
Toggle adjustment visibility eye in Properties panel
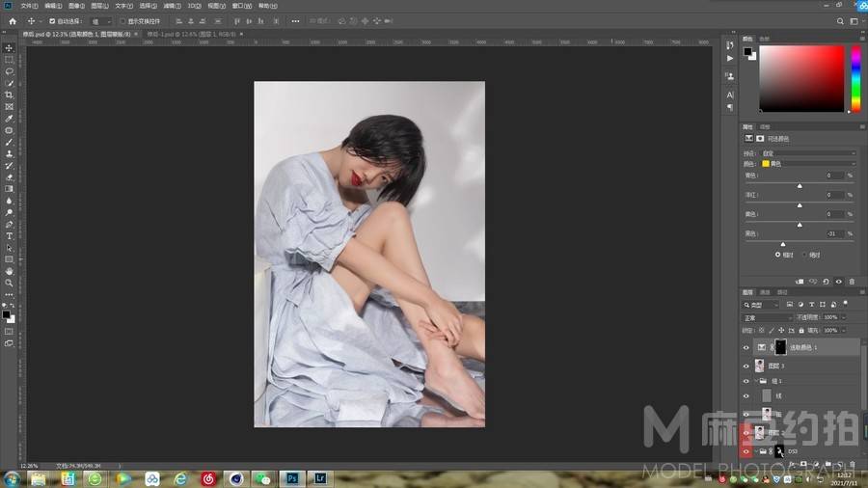pos(839,282)
